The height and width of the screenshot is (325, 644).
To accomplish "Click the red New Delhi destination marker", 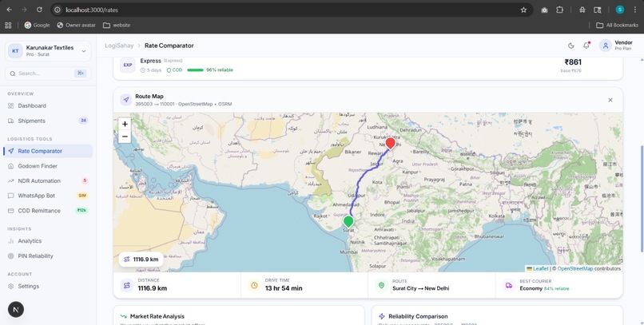I will coord(390,143).
